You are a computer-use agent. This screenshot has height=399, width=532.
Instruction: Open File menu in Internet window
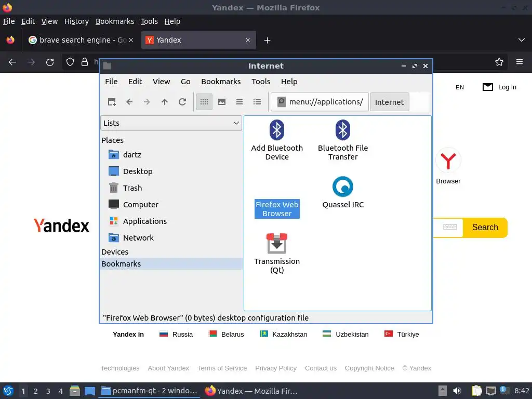point(111,82)
